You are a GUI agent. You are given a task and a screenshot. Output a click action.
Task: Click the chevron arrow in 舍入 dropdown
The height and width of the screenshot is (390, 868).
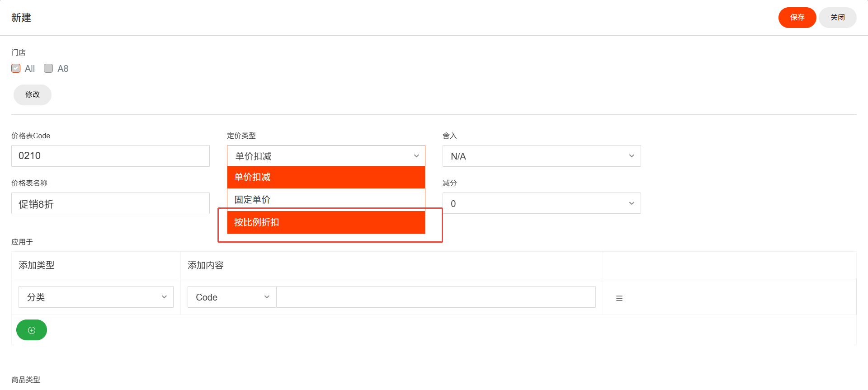(632, 156)
